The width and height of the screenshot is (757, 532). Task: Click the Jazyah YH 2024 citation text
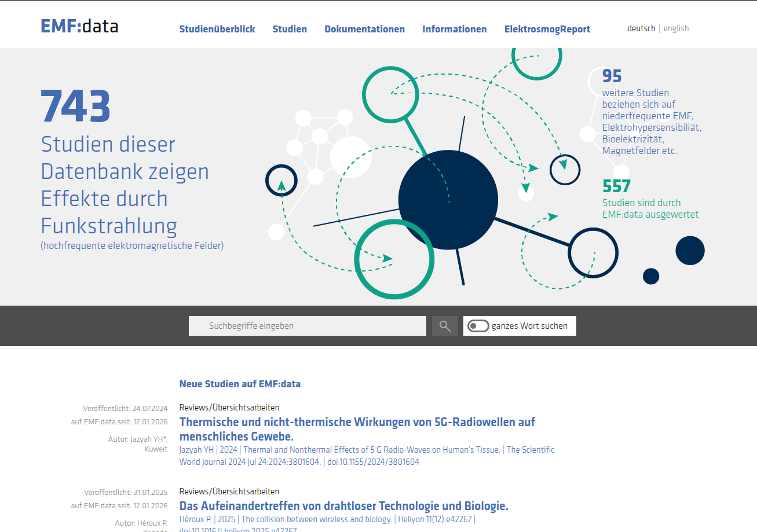(x=367, y=456)
